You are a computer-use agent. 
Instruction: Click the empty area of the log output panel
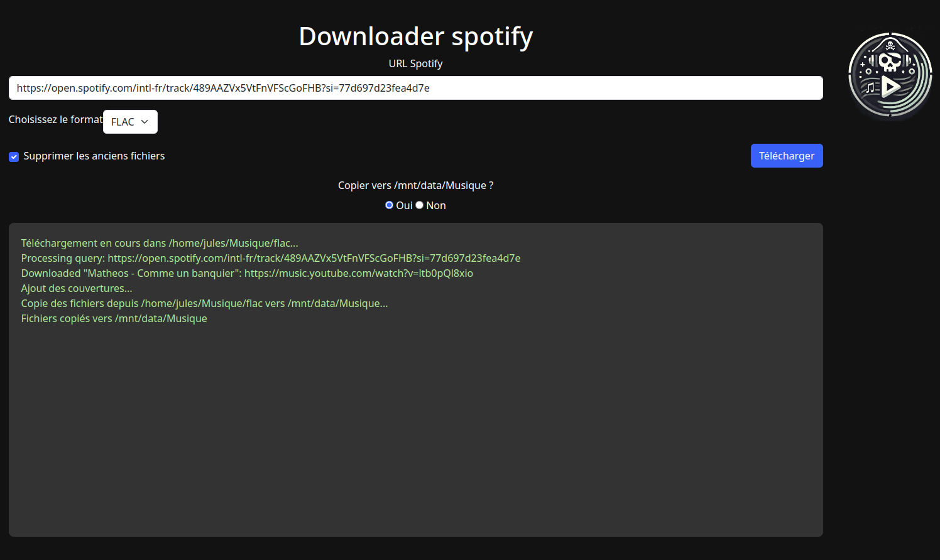click(415, 433)
